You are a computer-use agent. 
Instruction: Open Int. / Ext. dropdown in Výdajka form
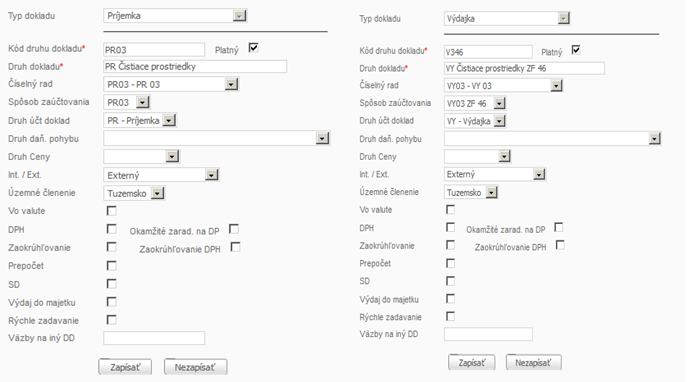(x=495, y=174)
